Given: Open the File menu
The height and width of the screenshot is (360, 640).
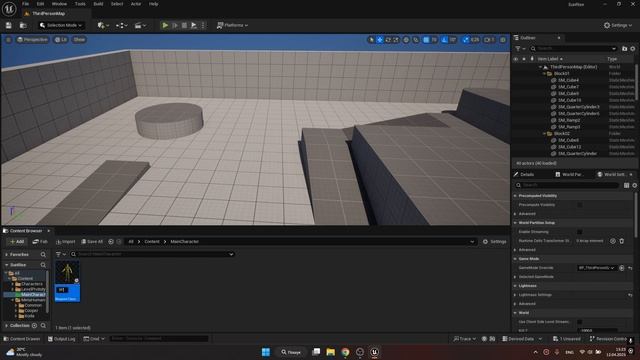Looking at the screenshot, I should 26,4.
